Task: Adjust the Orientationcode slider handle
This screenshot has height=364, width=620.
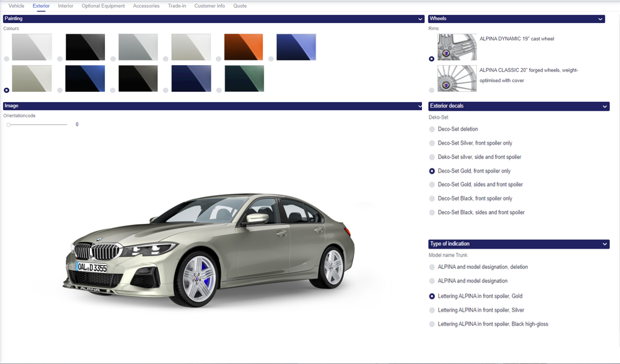Action: tap(8, 125)
